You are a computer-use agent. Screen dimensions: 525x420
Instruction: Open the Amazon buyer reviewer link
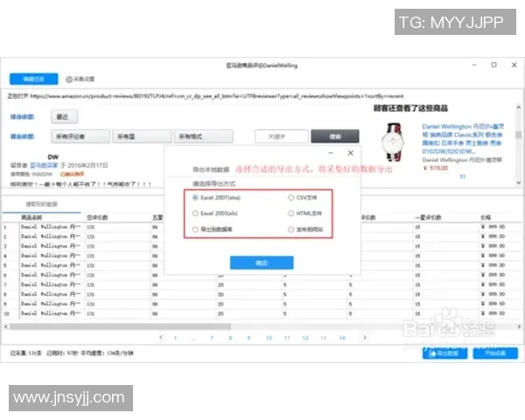44,165
